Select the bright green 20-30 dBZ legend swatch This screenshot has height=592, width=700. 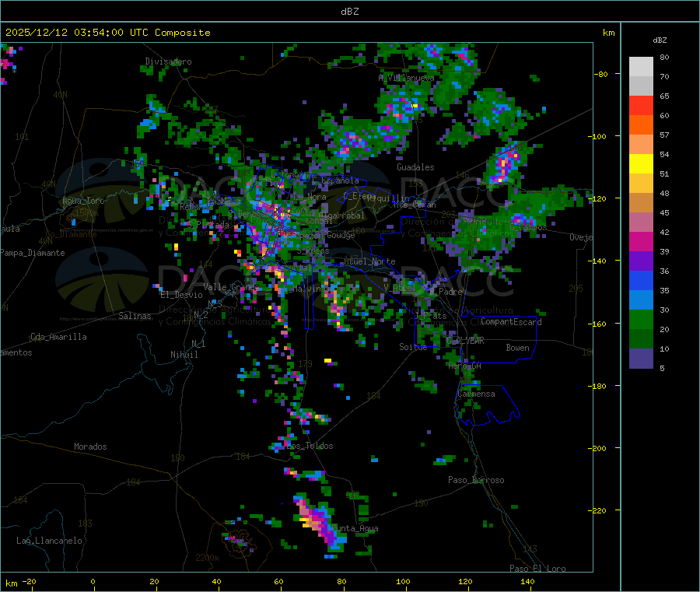pos(641,319)
